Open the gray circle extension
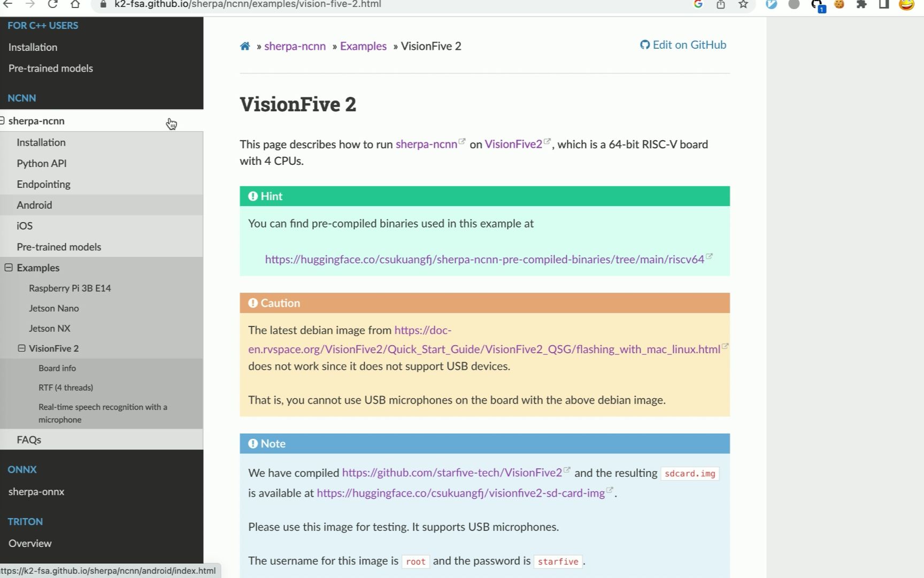Screen dimensions: 924x578 [794, 4]
